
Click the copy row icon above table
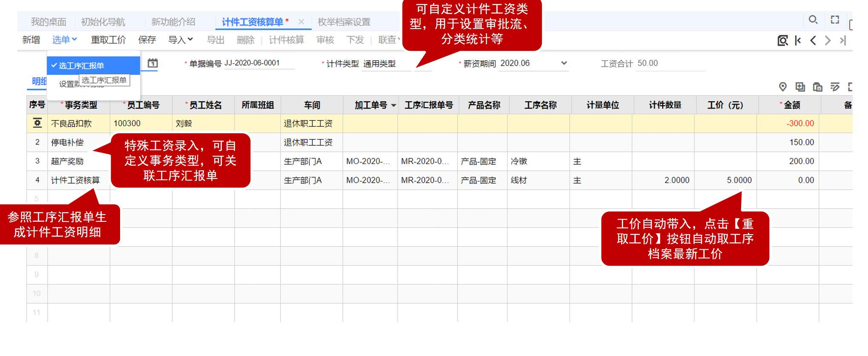(x=800, y=87)
